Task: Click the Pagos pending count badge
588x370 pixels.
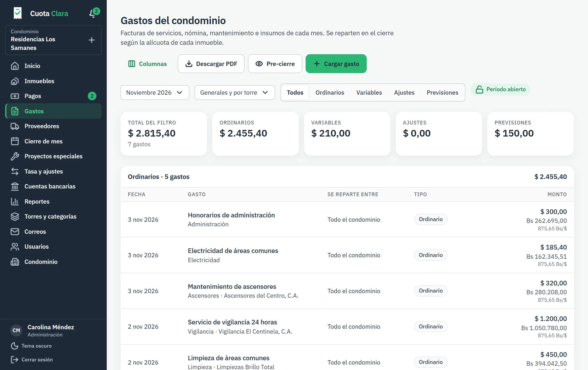Action: coord(92,96)
